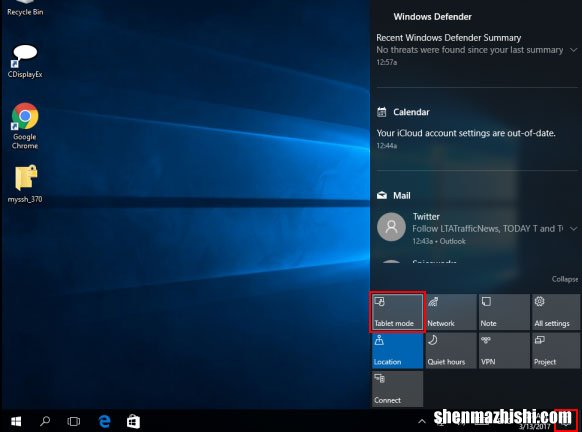Open All settings tile
Image resolution: width=582 pixels, height=432 pixels.
coord(556,312)
